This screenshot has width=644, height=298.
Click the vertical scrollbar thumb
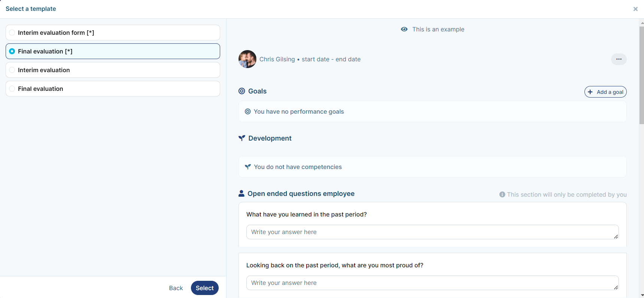coord(642,75)
